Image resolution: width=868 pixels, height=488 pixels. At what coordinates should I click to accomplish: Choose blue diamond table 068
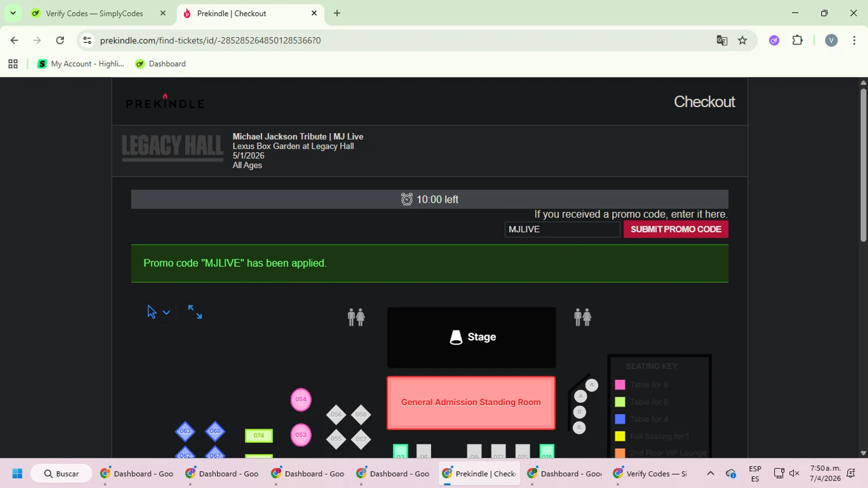pyautogui.click(x=215, y=431)
